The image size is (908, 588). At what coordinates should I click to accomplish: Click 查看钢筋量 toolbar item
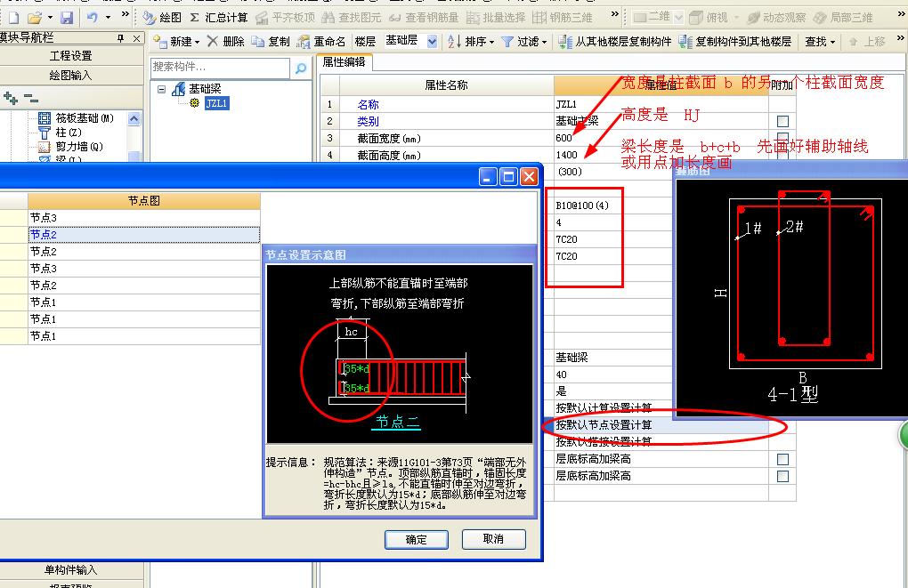pos(424,18)
